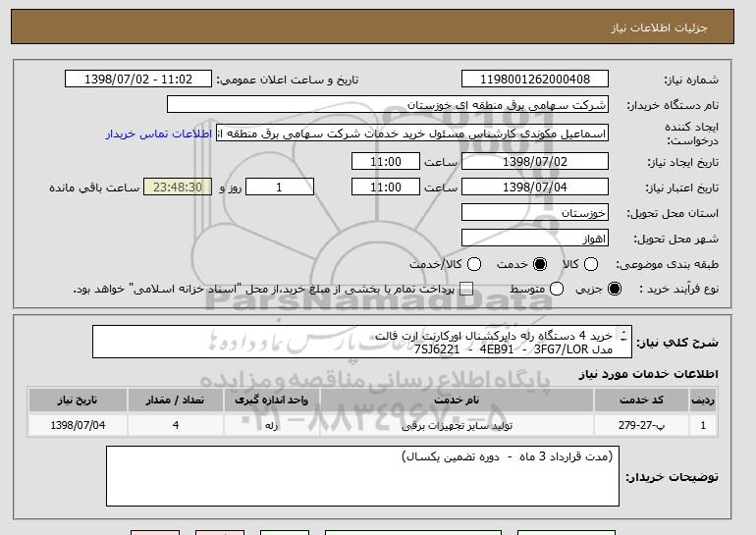Click the تاریخ نیاز column header
The image size is (756, 535).
point(78,401)
